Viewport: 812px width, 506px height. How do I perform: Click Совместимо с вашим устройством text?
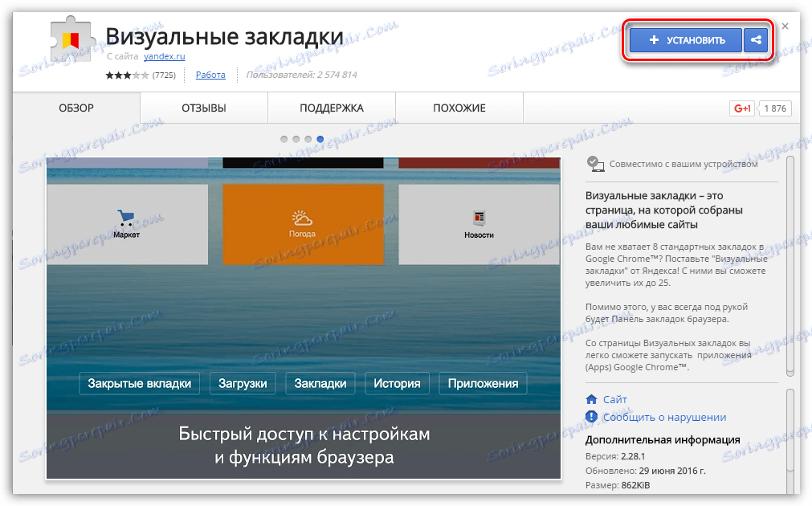pyautogui.click(x=683, y=164)
